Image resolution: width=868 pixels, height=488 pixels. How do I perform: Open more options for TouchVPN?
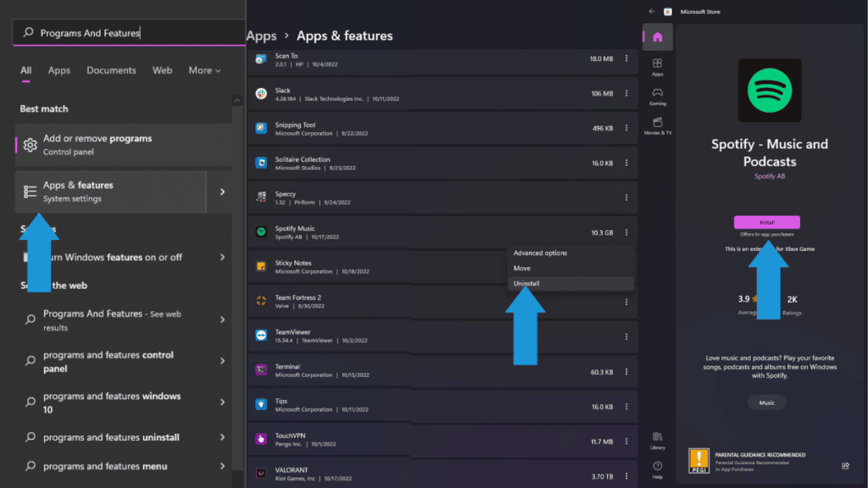626,441
